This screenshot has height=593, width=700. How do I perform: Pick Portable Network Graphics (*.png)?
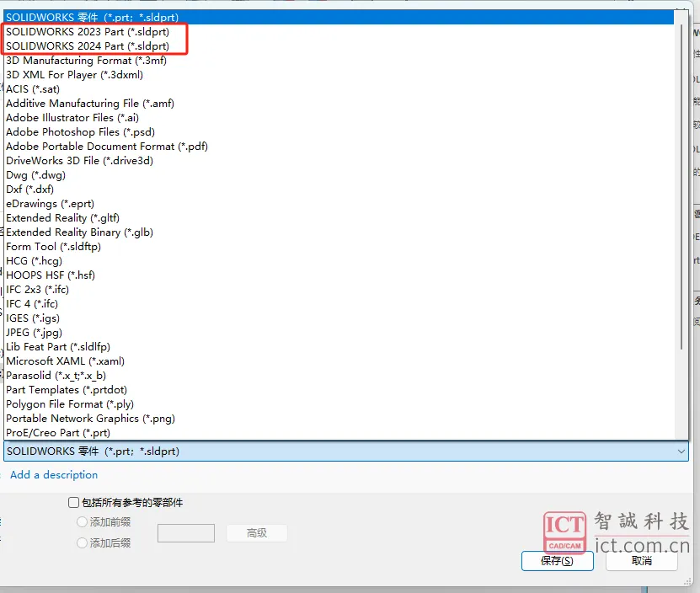click(x=339, y=418)
